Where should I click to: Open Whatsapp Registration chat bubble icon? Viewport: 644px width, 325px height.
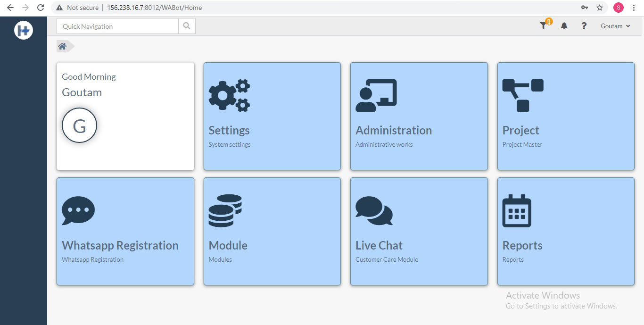click(78, 209)
